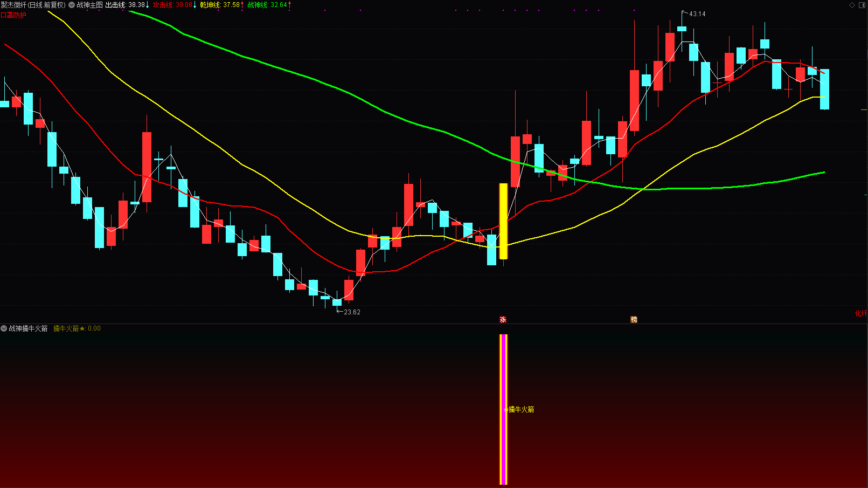The image size is (868, 488).
Task: Click the 化纤 sector label
Action: (x=861, y=313)
